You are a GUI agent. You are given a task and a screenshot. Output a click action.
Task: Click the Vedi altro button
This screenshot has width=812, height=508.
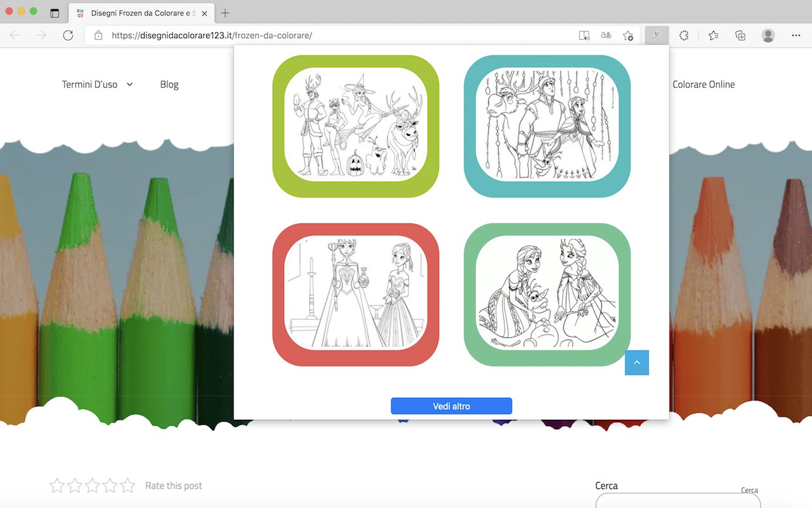[x=452, y=406]
